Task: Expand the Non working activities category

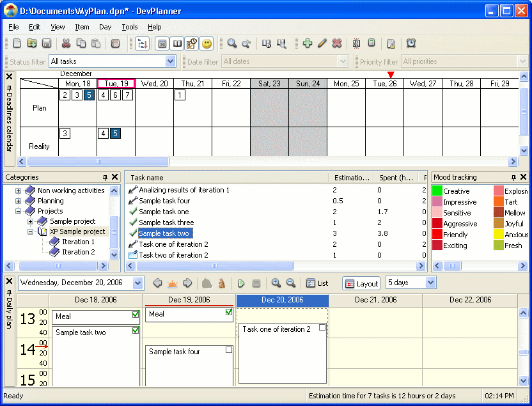Action: click(x=18, y=191)
